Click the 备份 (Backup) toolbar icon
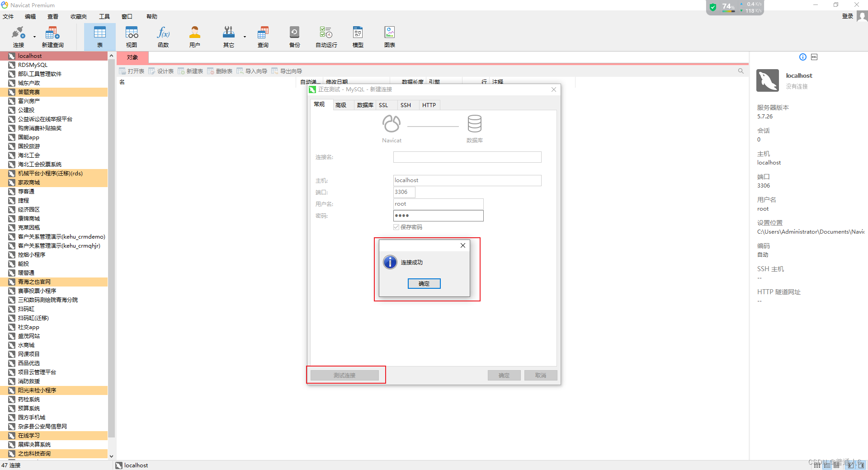The width and height of the screenshot is (868, 470). coord(295,37)
